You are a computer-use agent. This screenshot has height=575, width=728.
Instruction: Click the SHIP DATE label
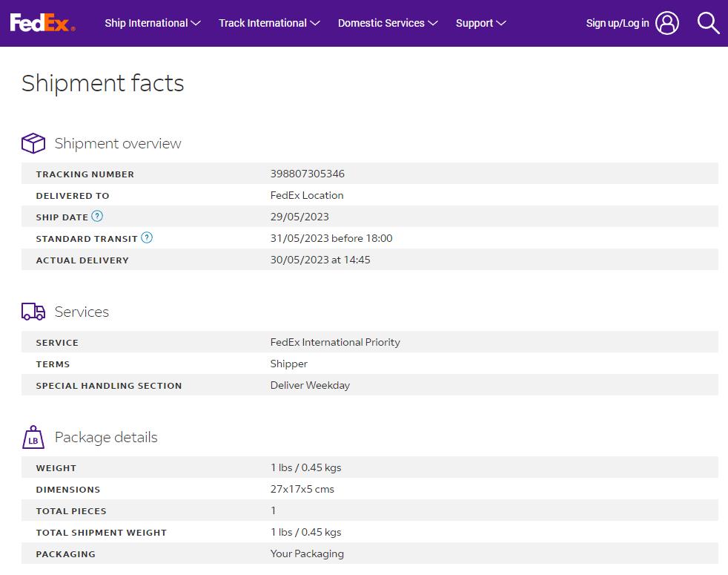[x=62, y=217]
